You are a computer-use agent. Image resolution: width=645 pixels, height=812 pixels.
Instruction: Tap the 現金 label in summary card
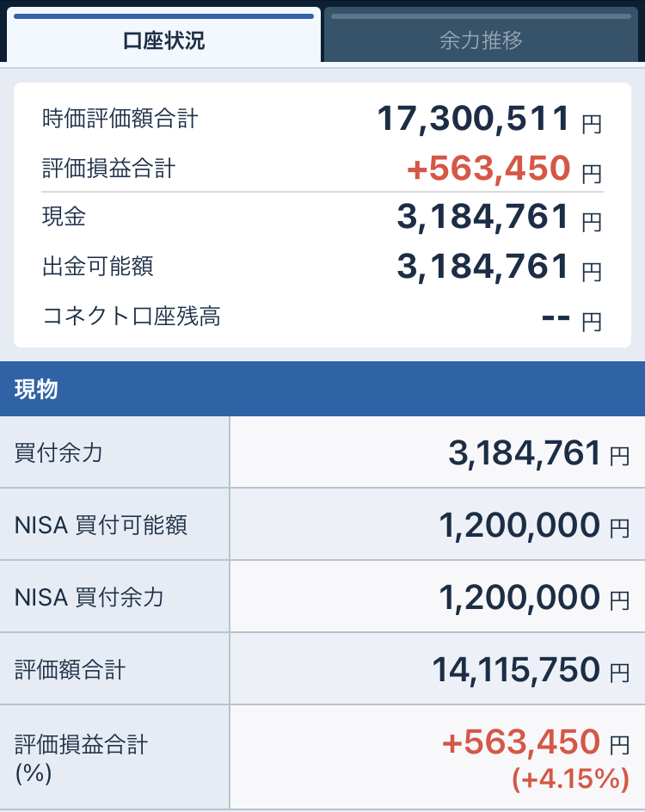[x=64, y=218]
